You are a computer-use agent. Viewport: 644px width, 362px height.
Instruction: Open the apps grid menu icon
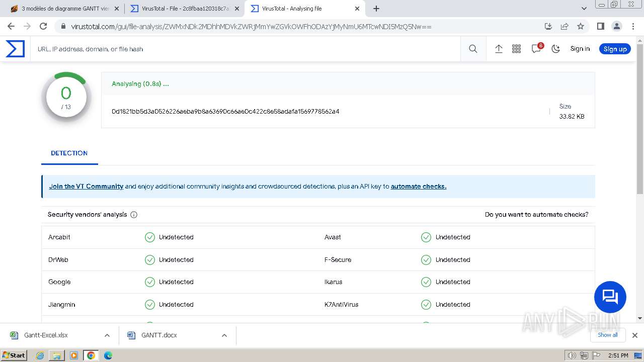[x=516, y=49]
